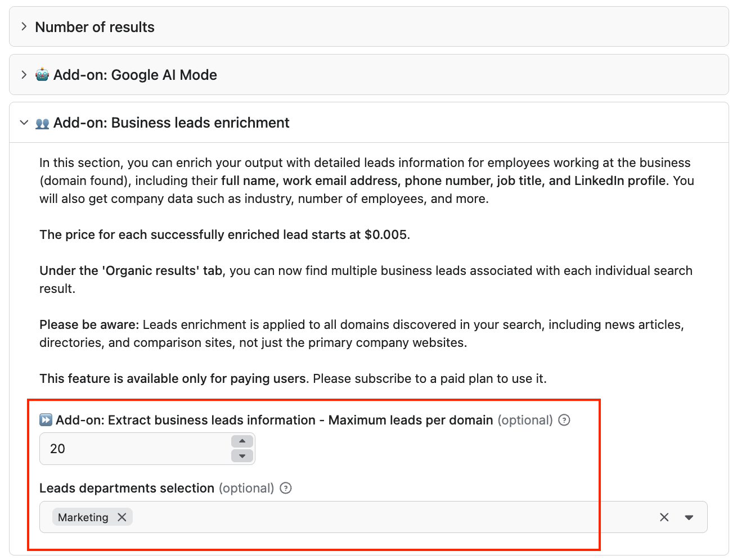737x560 pixels.
Task: Click the fast-forward icon before Extract business leads information
Action: 46,419
